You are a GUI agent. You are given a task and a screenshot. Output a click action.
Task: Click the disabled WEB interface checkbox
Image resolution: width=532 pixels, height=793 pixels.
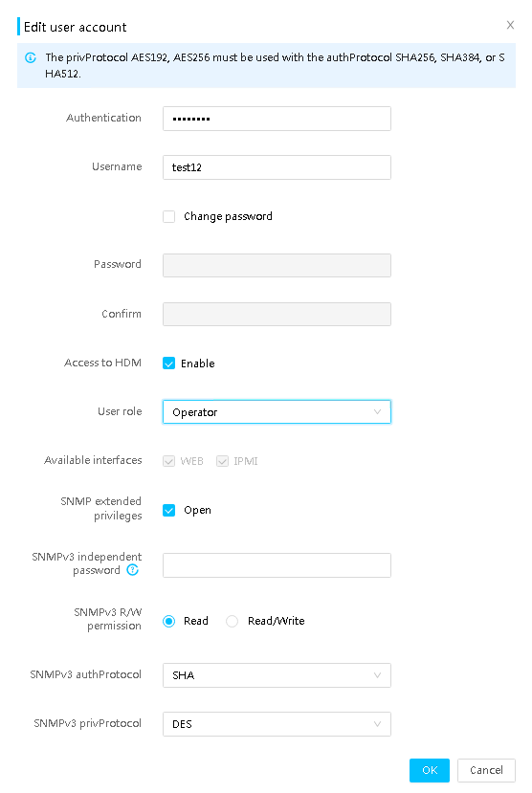click(x=169, y=461)
